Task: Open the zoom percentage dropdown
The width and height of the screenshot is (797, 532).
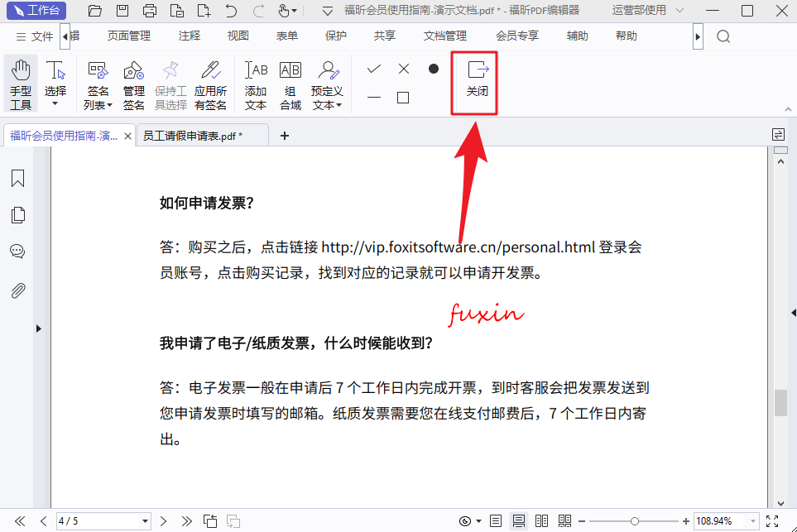Action: click(x=752, y=521)
